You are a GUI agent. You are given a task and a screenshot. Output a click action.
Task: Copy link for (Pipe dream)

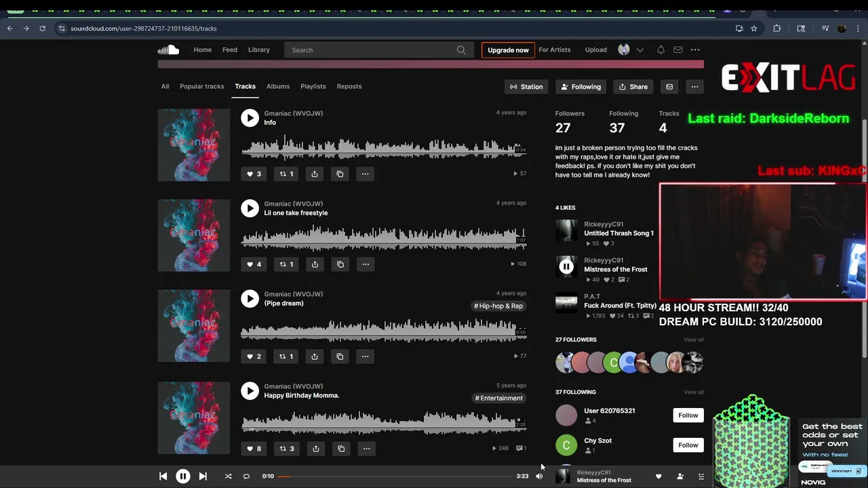(340, 357)
